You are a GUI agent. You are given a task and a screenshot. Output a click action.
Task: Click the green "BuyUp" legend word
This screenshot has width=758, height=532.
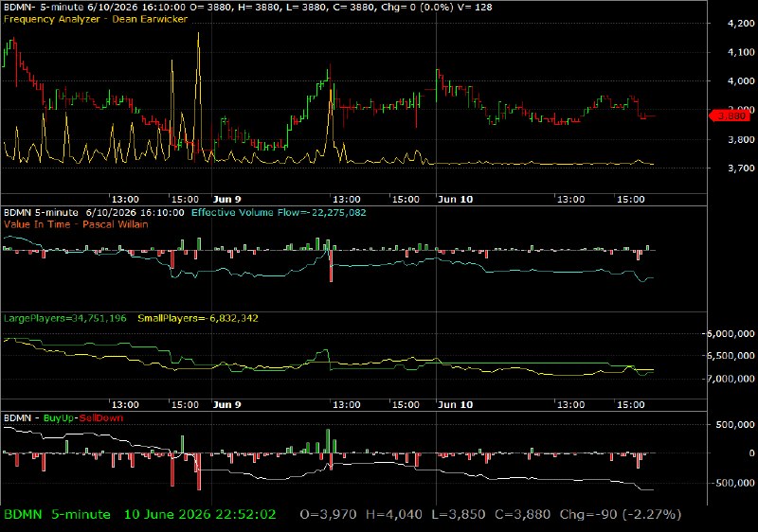tap(59, 418)
